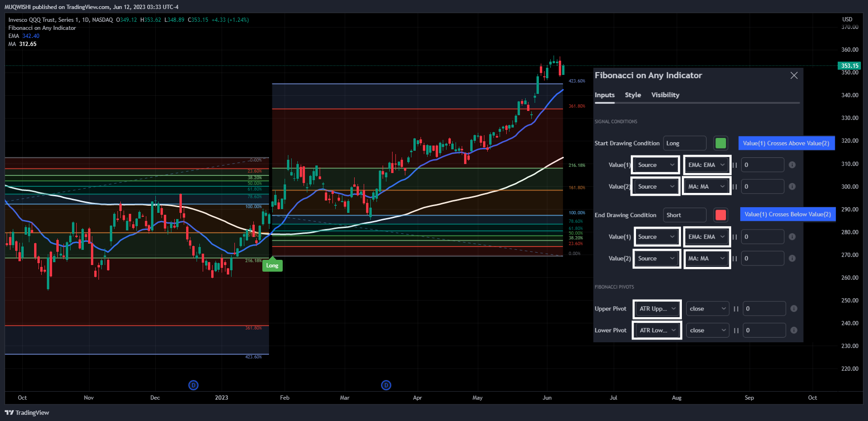This screenshot has height=421, width=868.
Task: Click the dividend D marker near March
Action: (386, 385)
